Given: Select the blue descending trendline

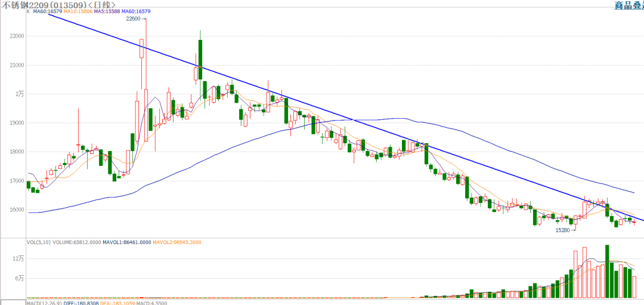Looking at the screenshot, I should click(346, 117).
